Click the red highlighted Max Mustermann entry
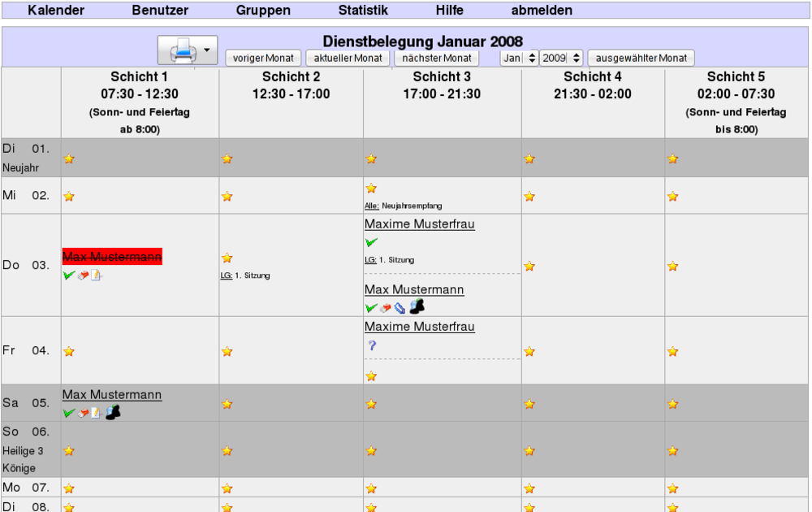 point(111,256)
